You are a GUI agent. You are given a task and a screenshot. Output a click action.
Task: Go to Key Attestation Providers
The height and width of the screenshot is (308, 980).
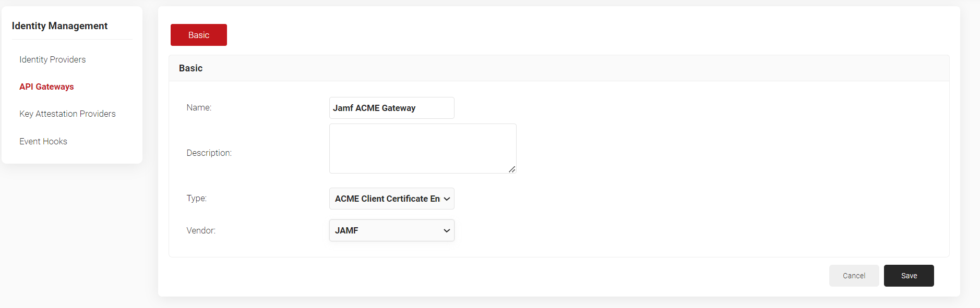(67, 114)
